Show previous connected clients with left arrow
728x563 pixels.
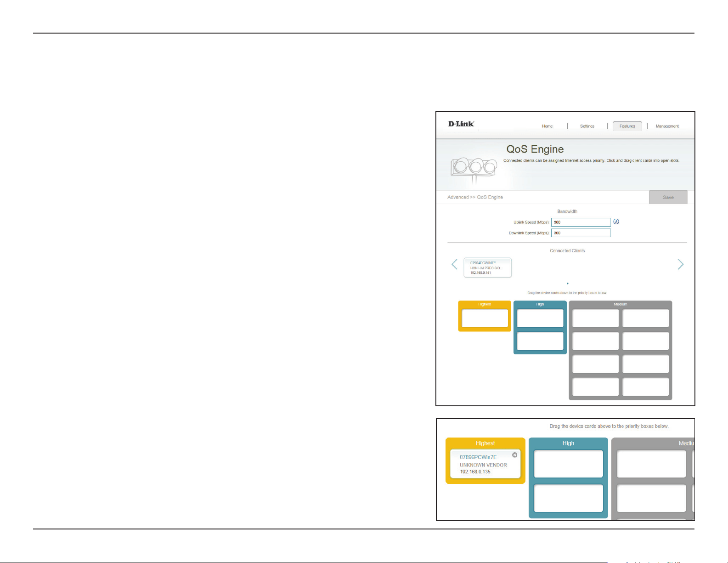[x=454, y=264]
